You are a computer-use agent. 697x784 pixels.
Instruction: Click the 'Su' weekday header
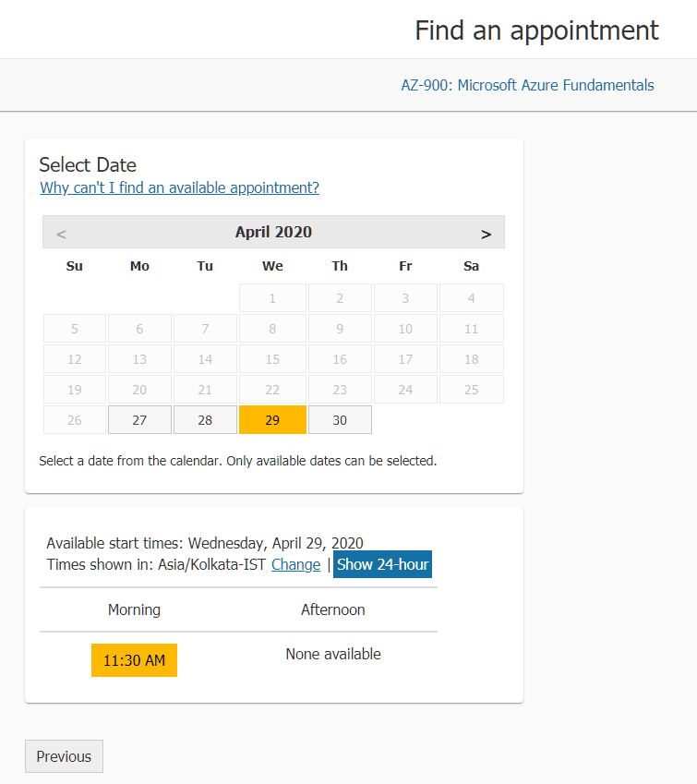point(75,266)
